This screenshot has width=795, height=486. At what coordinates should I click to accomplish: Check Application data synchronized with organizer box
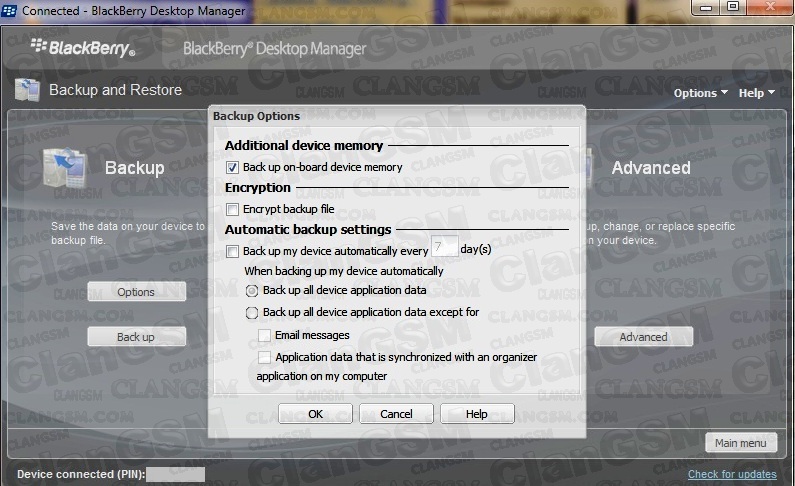264,357
